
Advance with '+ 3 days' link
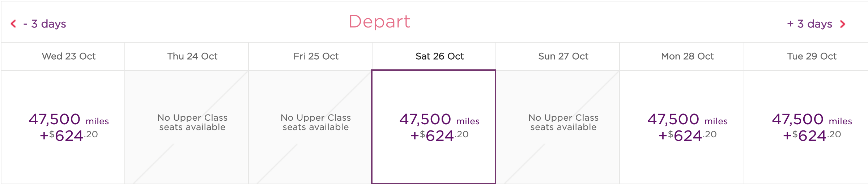point(809,24)
